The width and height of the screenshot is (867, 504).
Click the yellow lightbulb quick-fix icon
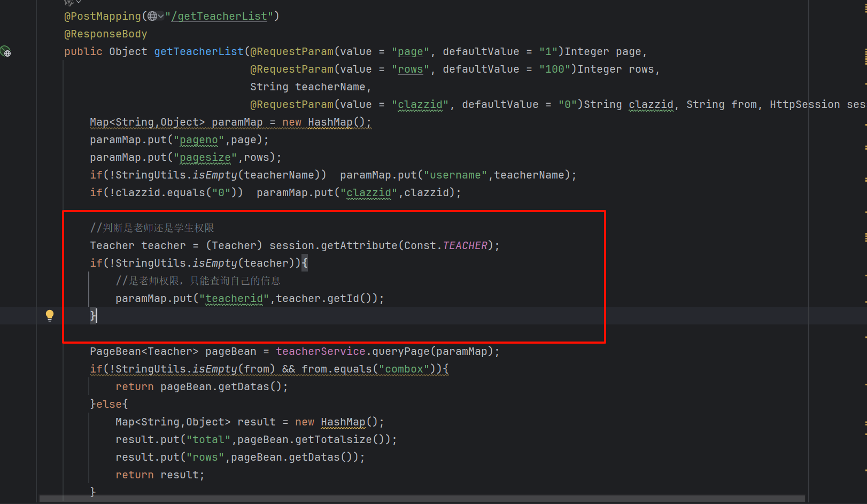coord(50,315)
